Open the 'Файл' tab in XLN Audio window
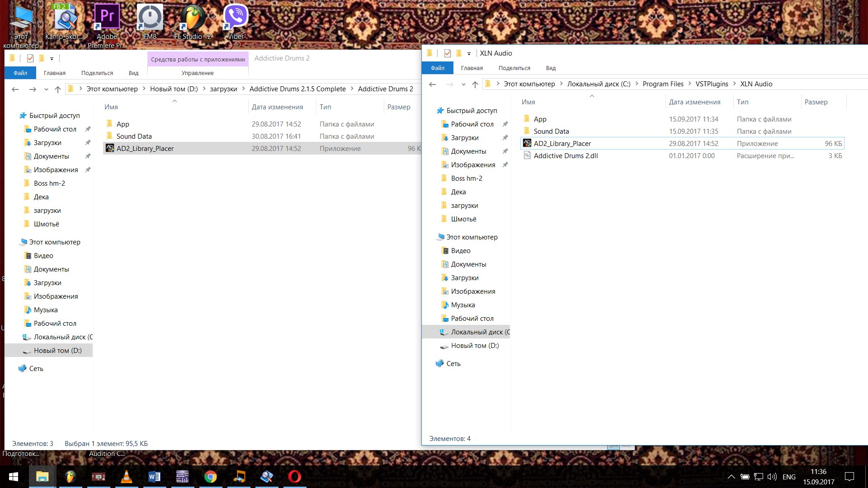Image resolution: width=868 pixels, height=488 pixels. (438, 68)
